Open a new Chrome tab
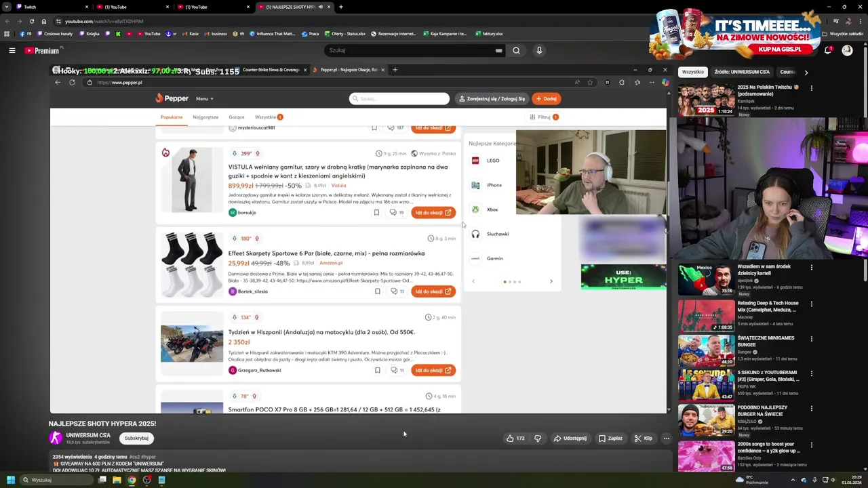The height and width of the screenshot is (488, 868). [340, 7]
